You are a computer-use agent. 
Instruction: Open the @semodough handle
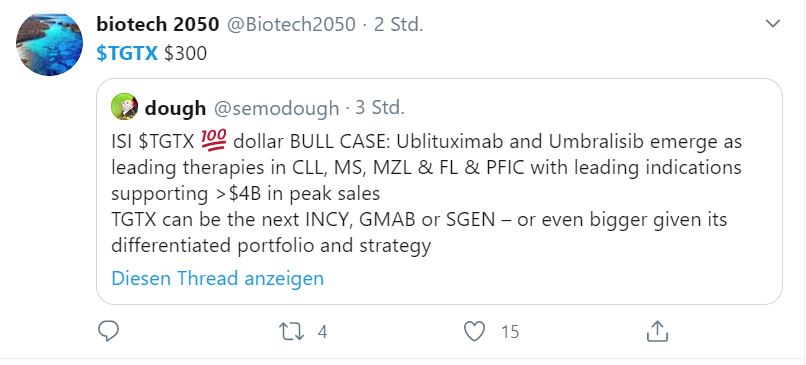pos(276,108)
